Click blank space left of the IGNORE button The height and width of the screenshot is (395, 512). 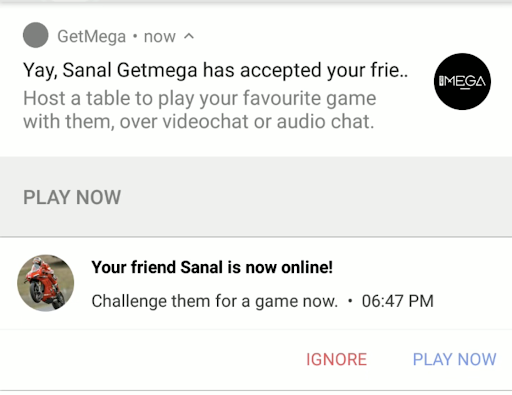pyautogui.click(x=150, y=359)
